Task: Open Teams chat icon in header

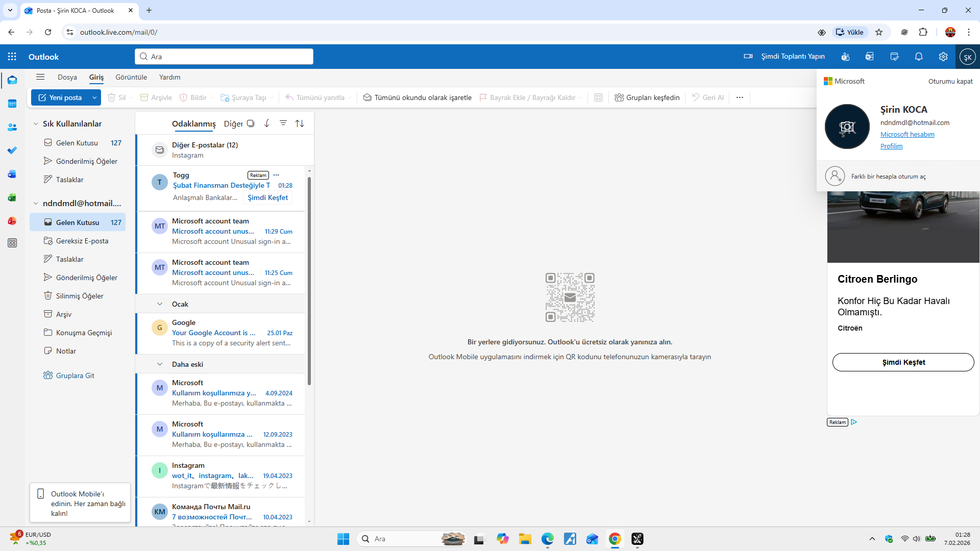Action: 846,57
